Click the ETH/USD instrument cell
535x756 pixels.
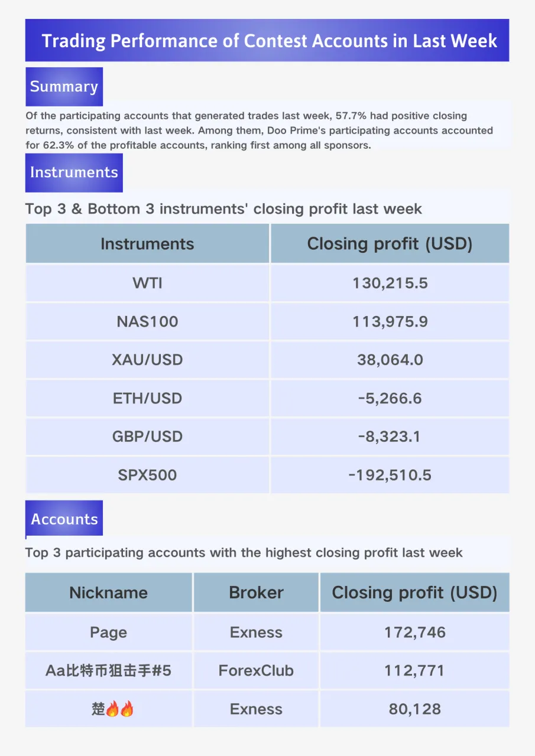point(147,398)
